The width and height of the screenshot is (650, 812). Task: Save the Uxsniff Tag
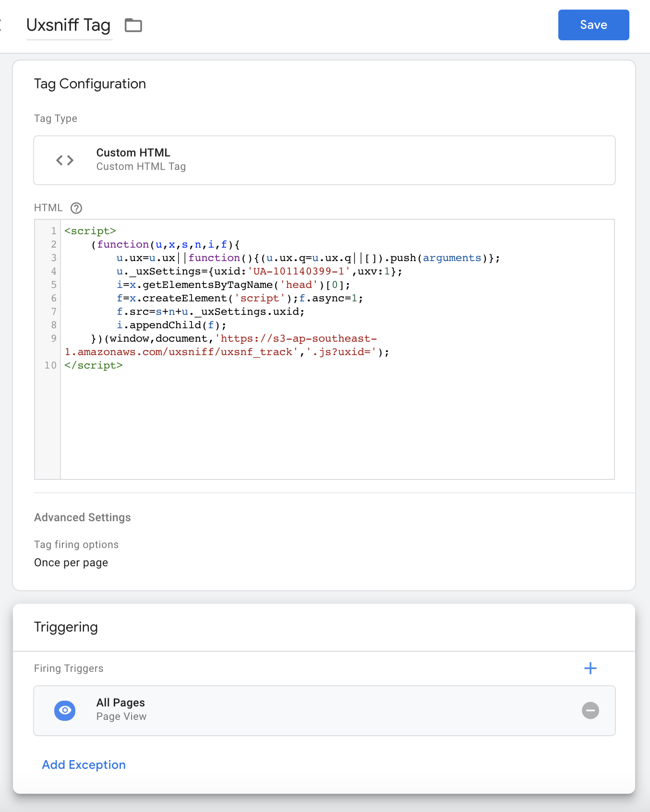click(x=593, y=25)
